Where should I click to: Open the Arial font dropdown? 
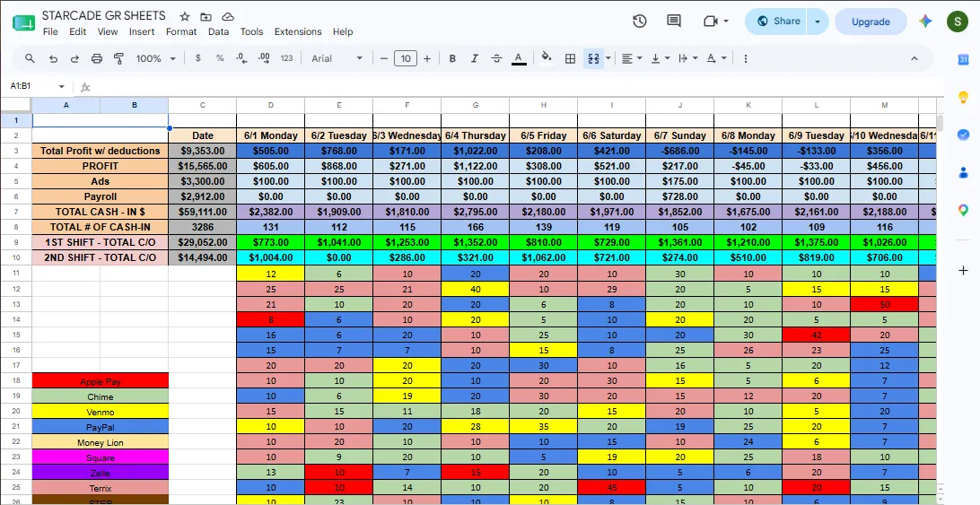(x=337, y=58)
